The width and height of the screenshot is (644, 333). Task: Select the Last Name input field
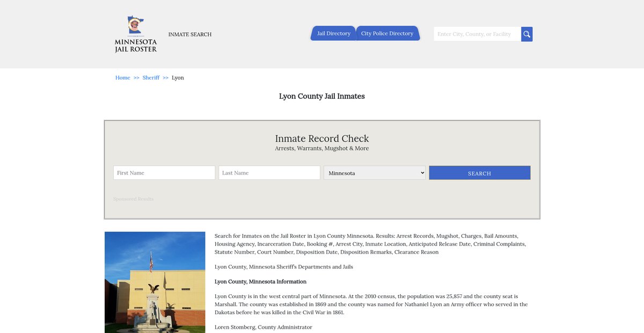pyautogui.click(x=269, y=173)
